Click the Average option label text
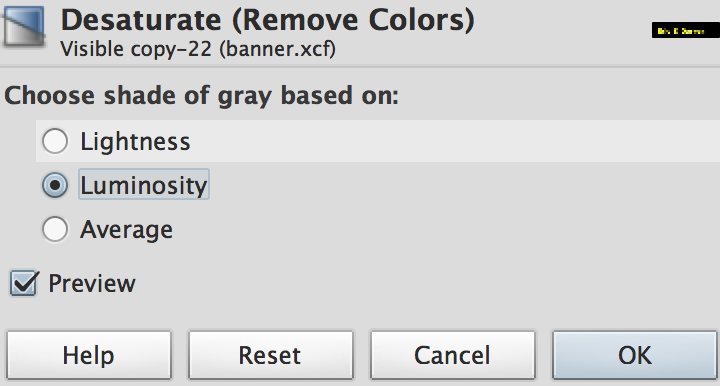Viewport: 720px width, 386px height. coord(126,229)
